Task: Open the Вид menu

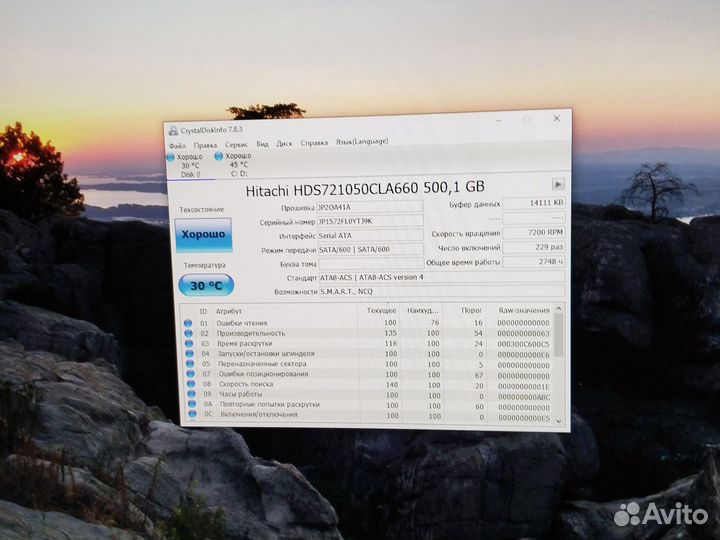Action: click(x=263, y=144)
